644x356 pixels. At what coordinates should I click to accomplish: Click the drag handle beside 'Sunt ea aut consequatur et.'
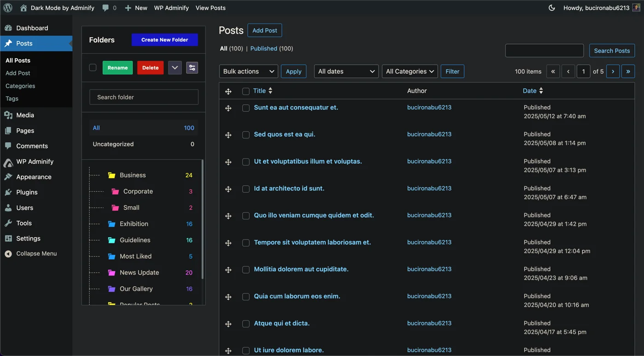click(228, 108)
